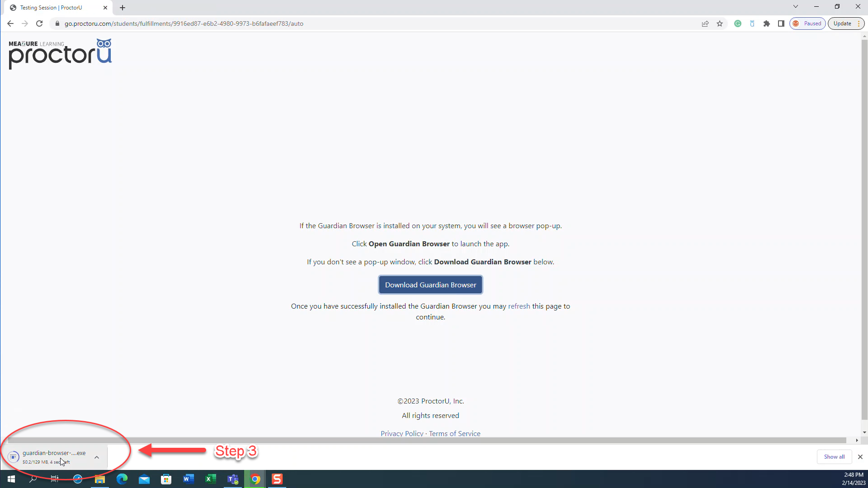This screenshot has width=868, height=488.
Task: Click the Grammarly extension icon
Action: (x=738, y=24)
